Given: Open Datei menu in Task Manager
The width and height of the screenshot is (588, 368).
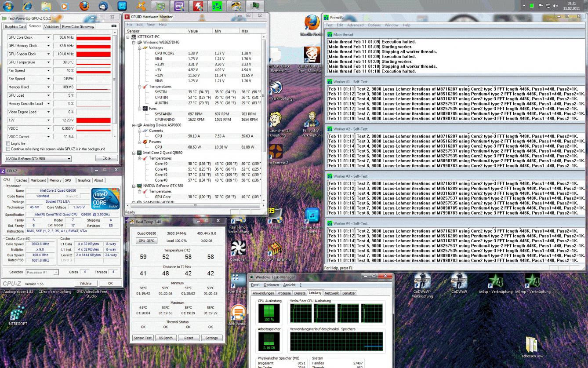Looking at the screenshot, I should 255,285.
